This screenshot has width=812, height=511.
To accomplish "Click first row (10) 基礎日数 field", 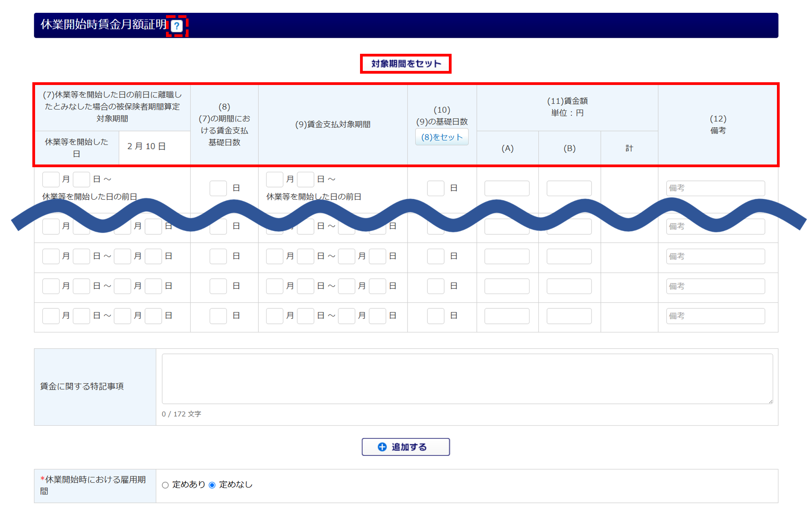I will [x=436, y=188].
